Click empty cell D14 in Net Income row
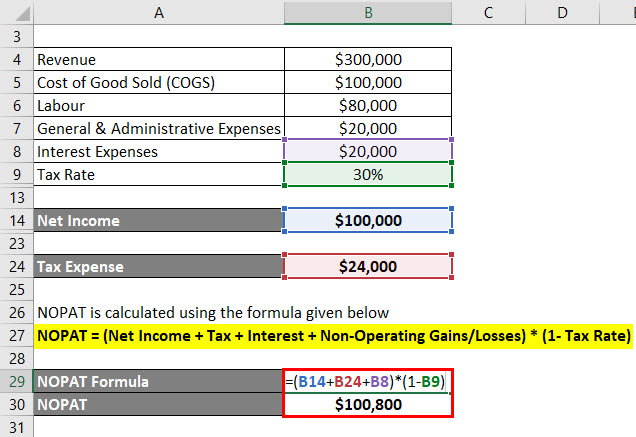Screen dimensions: 636x437 point(562,221)
